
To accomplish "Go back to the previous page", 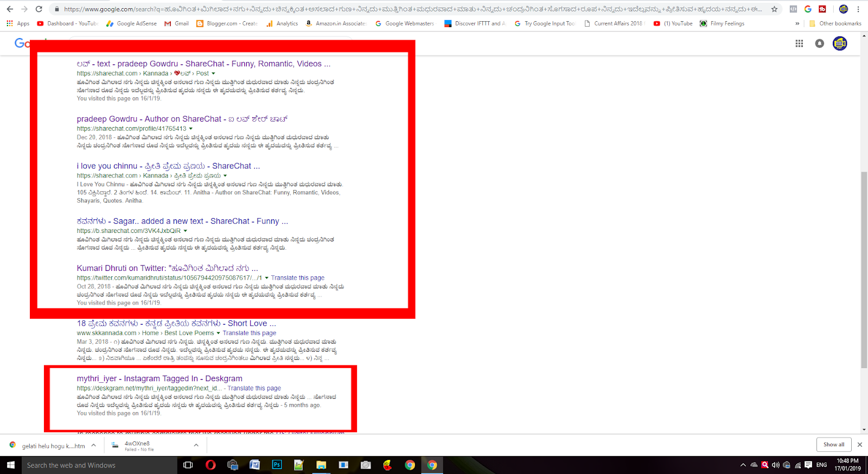I will [10, 9].
